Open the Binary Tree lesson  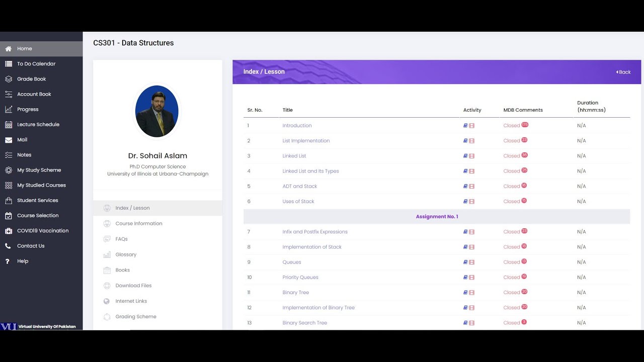point(296,293)
